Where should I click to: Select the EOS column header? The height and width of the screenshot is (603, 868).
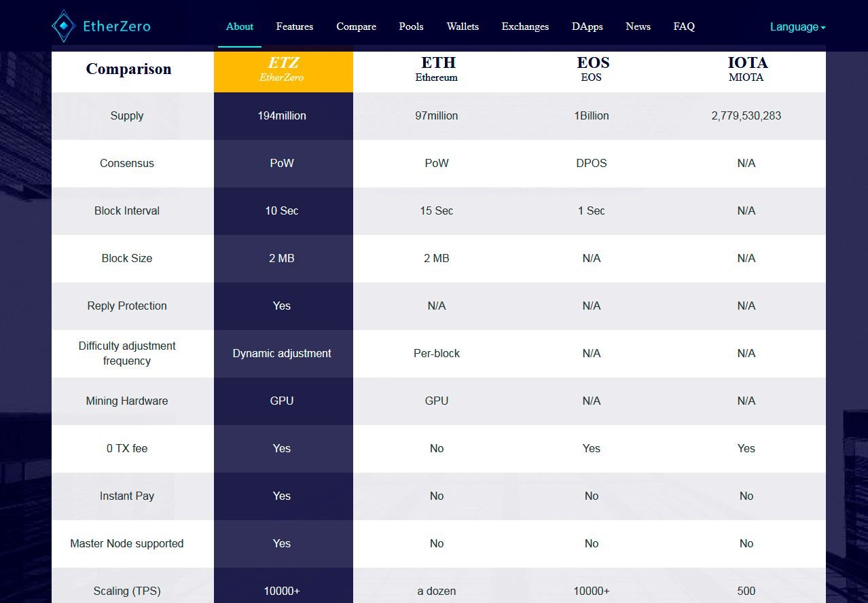(593, 69)
